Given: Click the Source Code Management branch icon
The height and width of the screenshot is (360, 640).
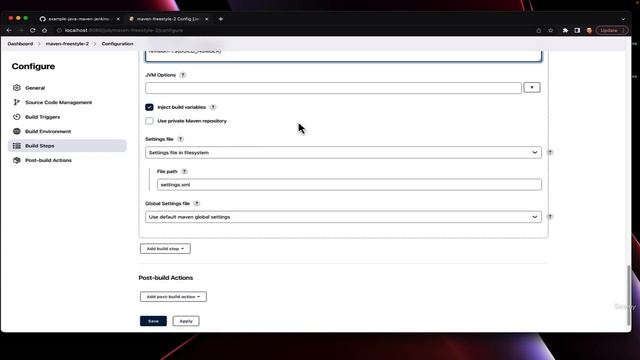Looking at the screenshot, I should click(x=17, y=102).
